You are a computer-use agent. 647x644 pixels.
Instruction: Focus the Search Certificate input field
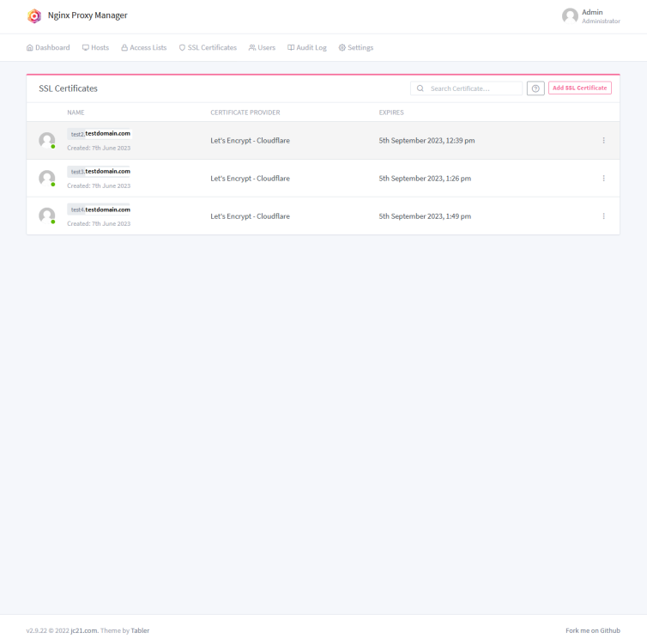pyautogui.click(x=466, y=88)
